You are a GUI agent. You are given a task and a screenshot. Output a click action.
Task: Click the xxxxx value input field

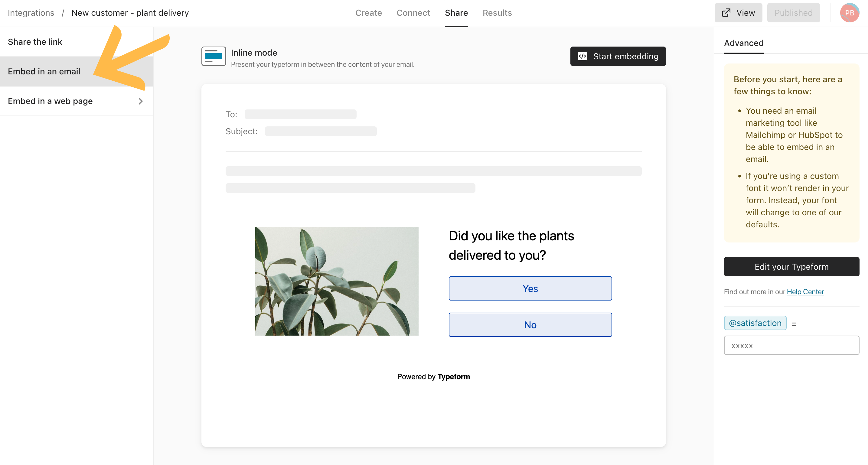coord(791,345)
